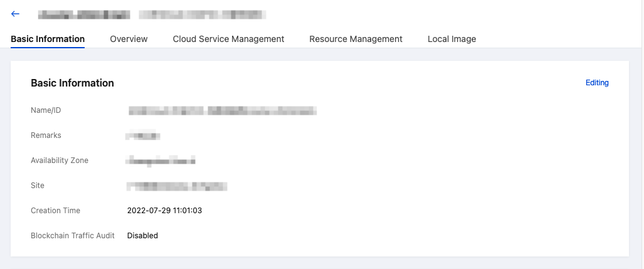
Task: Click the Name/ID field label
Action: (46, 110)
